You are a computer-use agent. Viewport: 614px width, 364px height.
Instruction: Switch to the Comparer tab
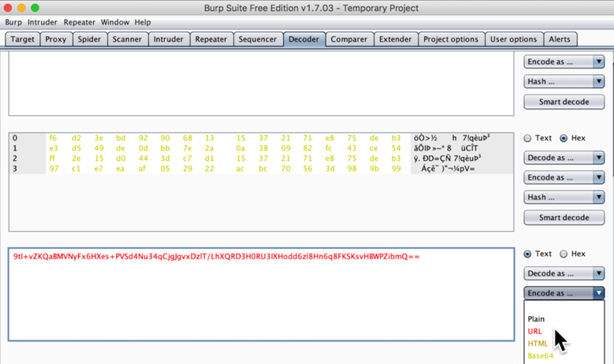[x=349, y=39]
